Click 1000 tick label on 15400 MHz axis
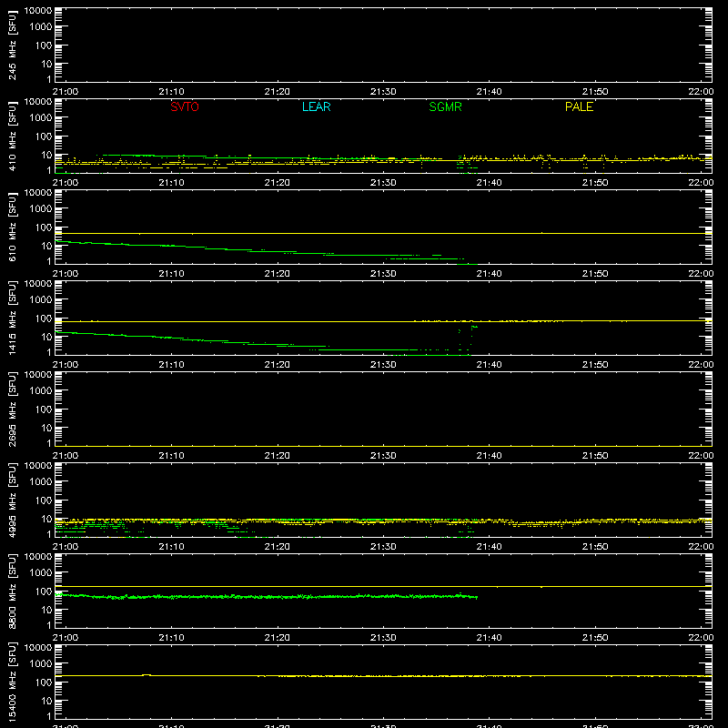 click(x=41, y=664)
